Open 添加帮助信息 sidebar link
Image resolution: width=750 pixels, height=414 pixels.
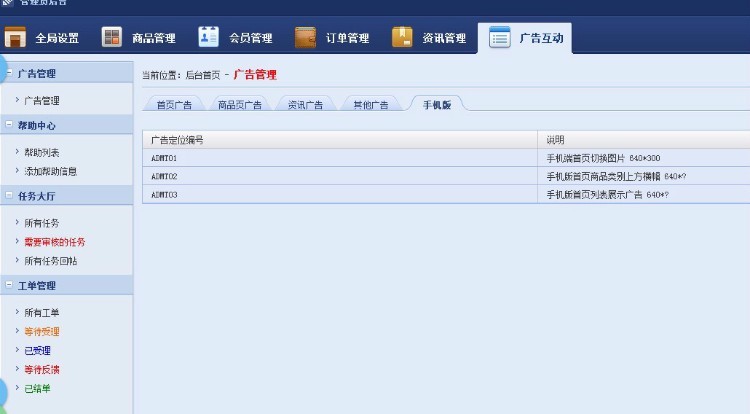(51, 171)
